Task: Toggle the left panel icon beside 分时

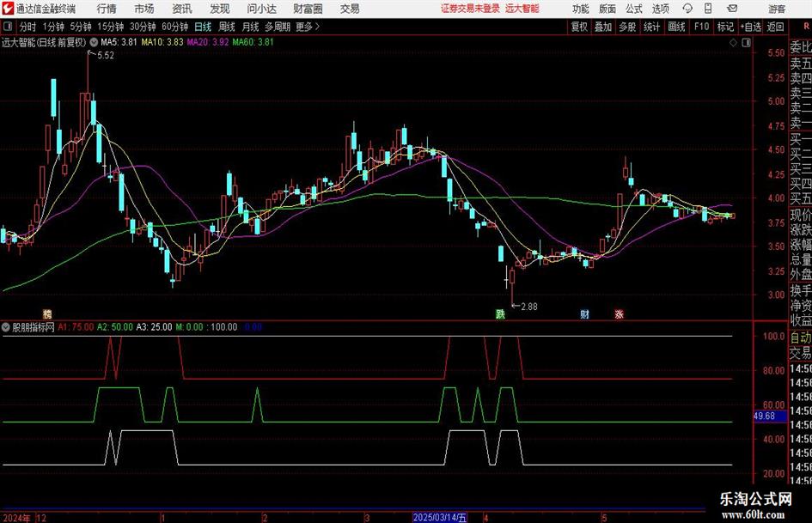Action: click(x=8, y=27)
